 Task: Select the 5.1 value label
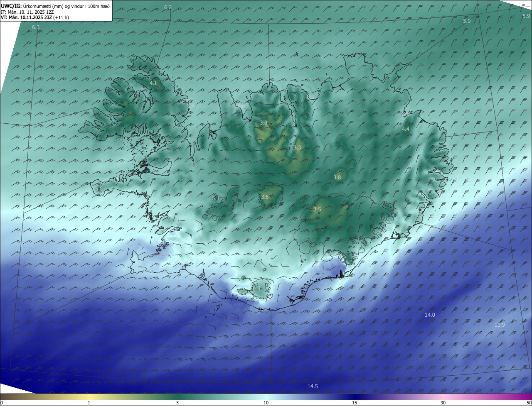pyautogui.click(x=216, y=198)
